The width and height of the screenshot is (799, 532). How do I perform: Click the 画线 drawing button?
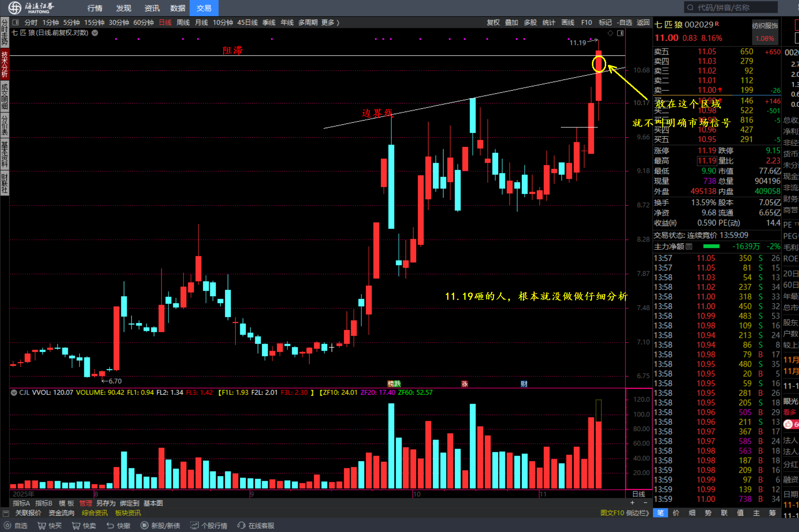(x=568, y=22)
